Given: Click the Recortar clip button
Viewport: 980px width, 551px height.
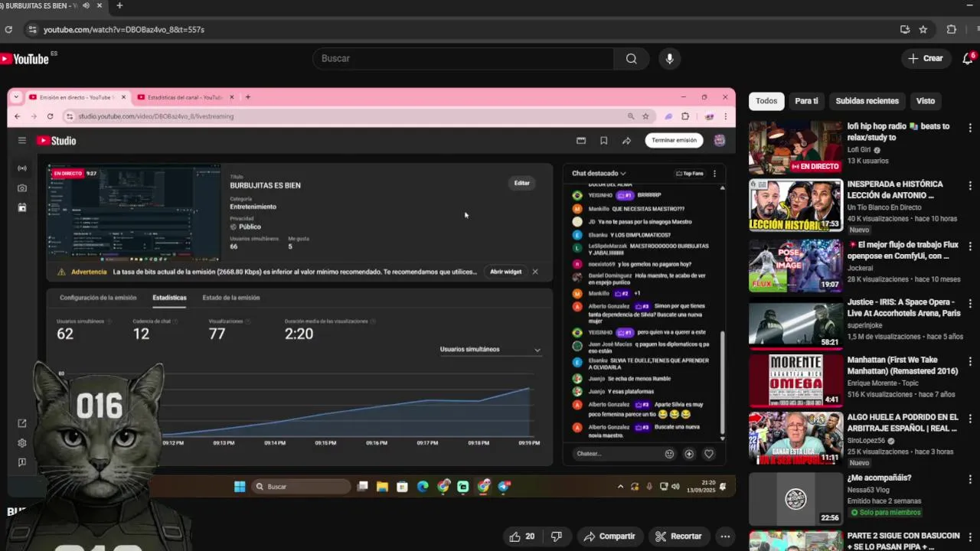Looking at the screenshot, I should point(678,536).
